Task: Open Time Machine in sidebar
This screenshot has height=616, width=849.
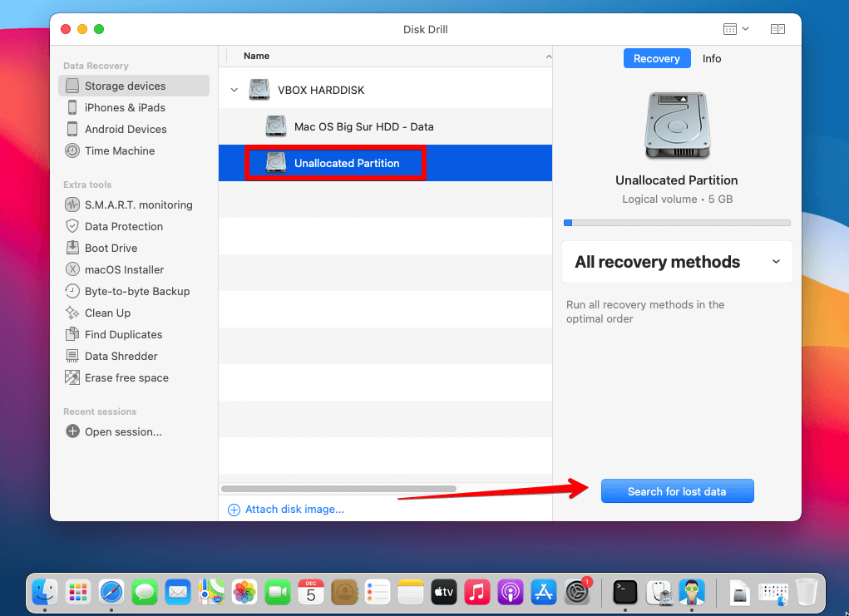Action: (119, 150)
